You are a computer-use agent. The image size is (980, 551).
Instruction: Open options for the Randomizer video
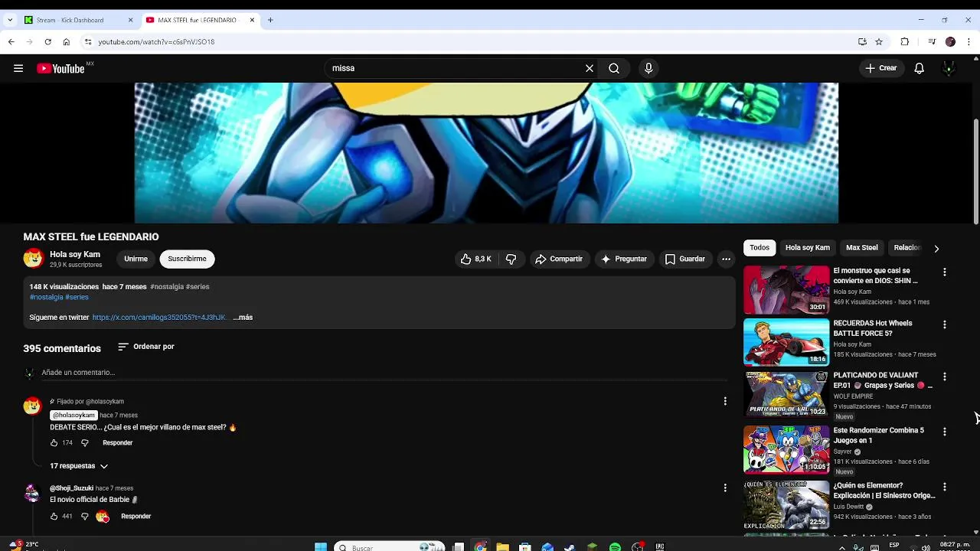pos(944,432)
